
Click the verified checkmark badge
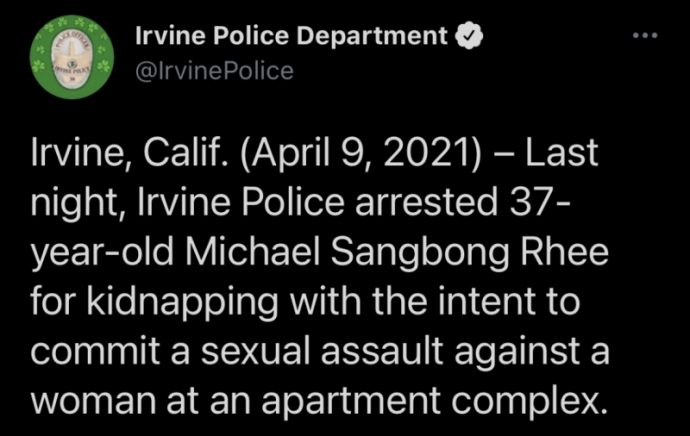pos(469,37)
